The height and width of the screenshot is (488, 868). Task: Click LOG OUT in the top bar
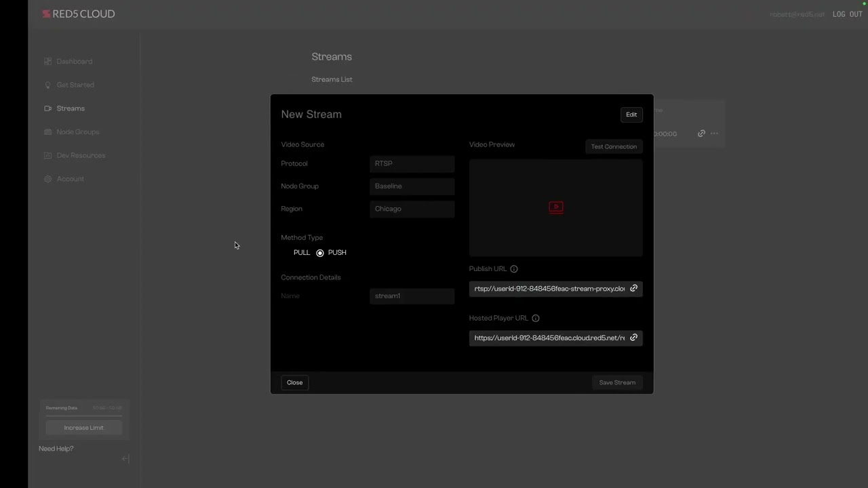pos(848,14)
